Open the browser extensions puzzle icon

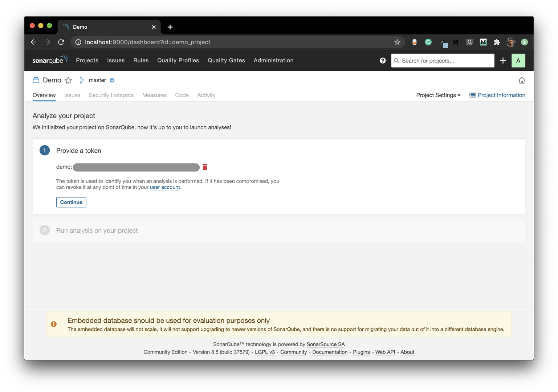coord(497,42)
